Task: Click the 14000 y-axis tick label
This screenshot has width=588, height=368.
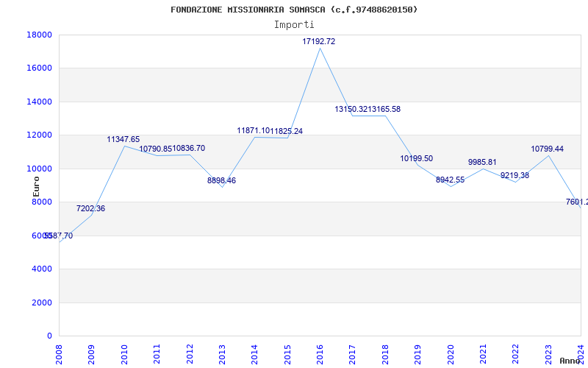Action: (x=40, y=102)
